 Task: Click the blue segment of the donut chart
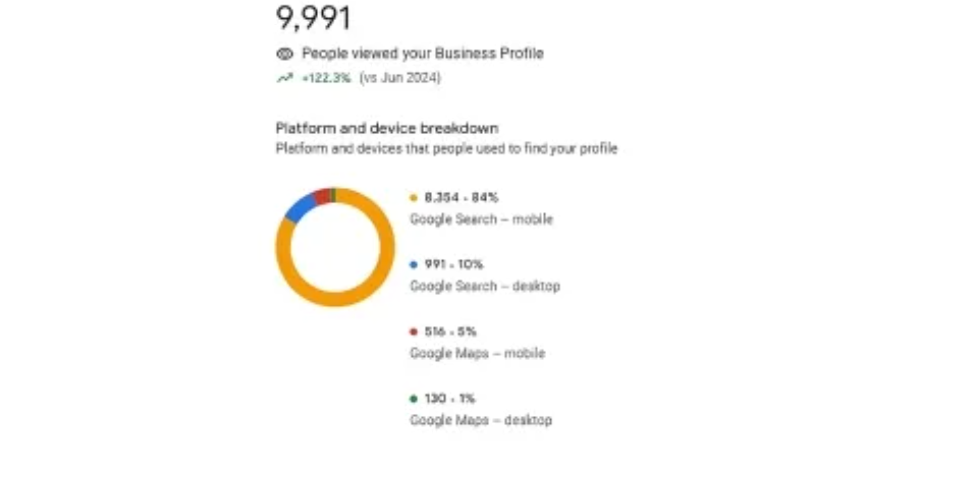(x=299, y=206)
